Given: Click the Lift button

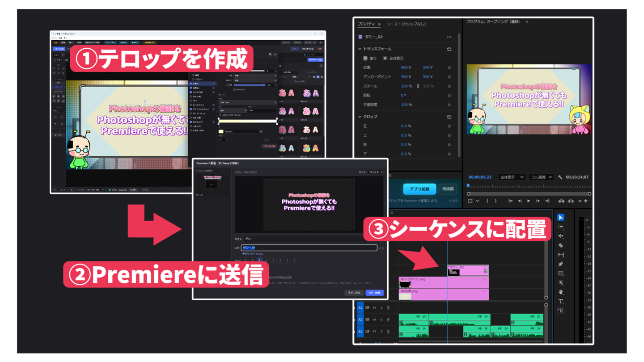Looking at the screenshot, I should [x=561, y=201].
